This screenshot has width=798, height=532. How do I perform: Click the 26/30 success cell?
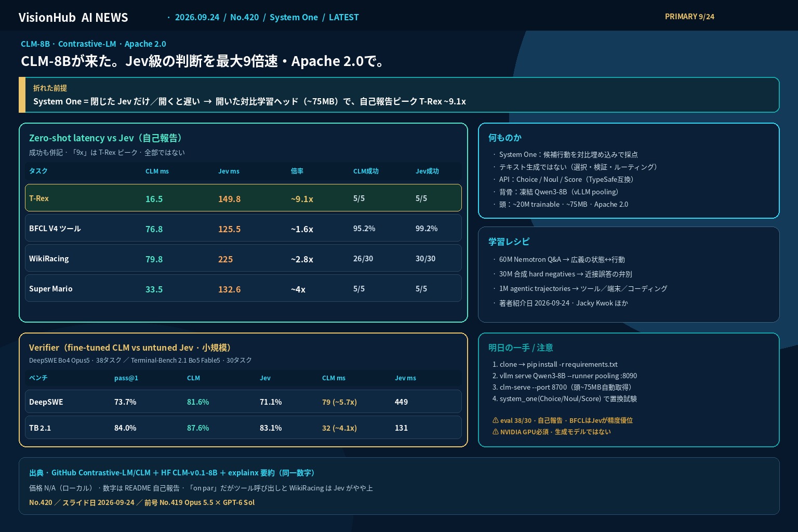363,259
